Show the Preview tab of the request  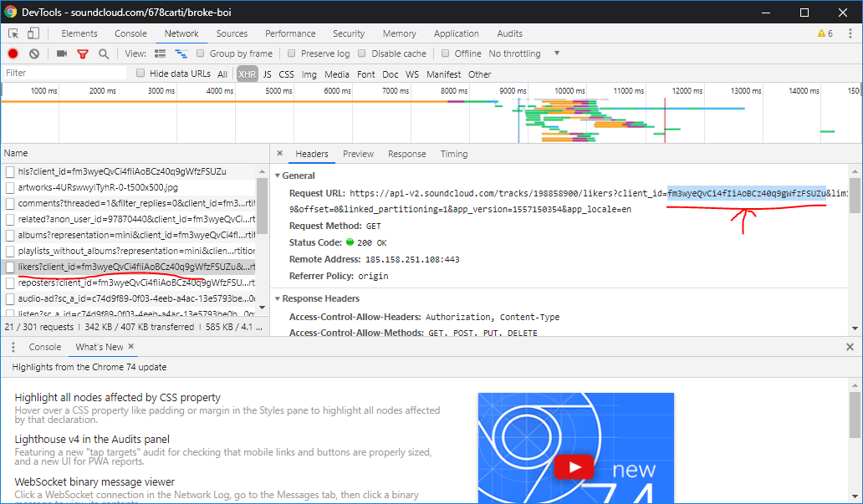click(358, 154)
